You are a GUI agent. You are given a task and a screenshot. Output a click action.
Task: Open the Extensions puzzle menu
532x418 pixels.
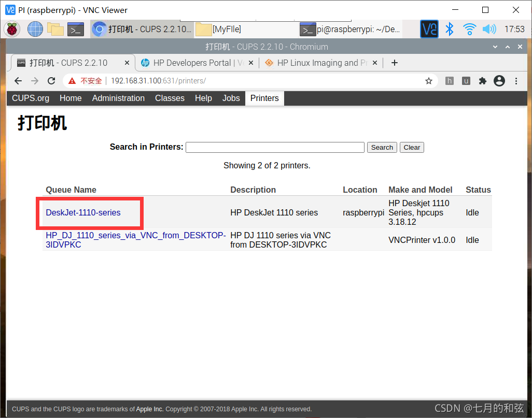pyautogui.click(x=482, y=81)
